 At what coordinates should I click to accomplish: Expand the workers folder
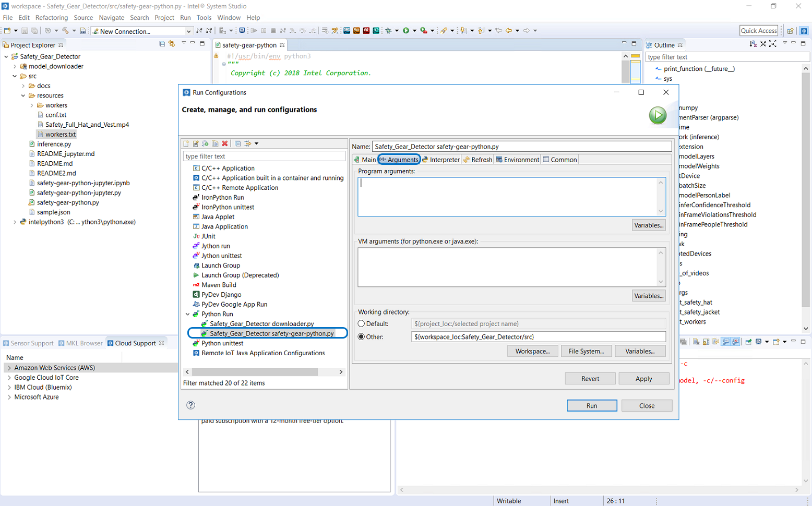pos(31,105)
